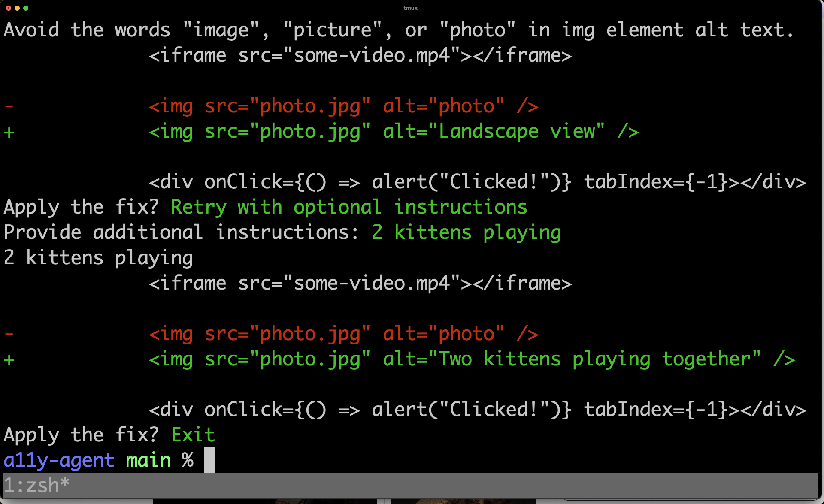Click the a11y-agent directory name in prompt
This screenshot has width=824, height=504.
[59, 460]
